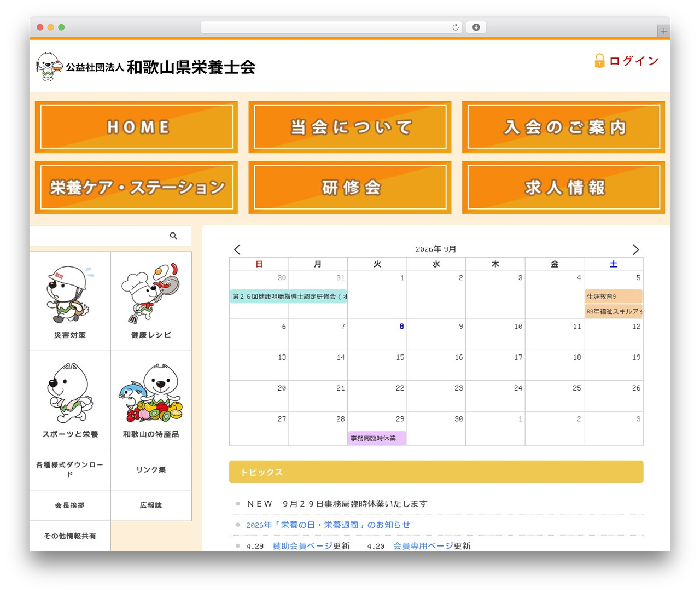Open 和歌山の特産品 mascot tile
Image resolution: width=700 pixels, height=593 pixels.
coord(151,400)
